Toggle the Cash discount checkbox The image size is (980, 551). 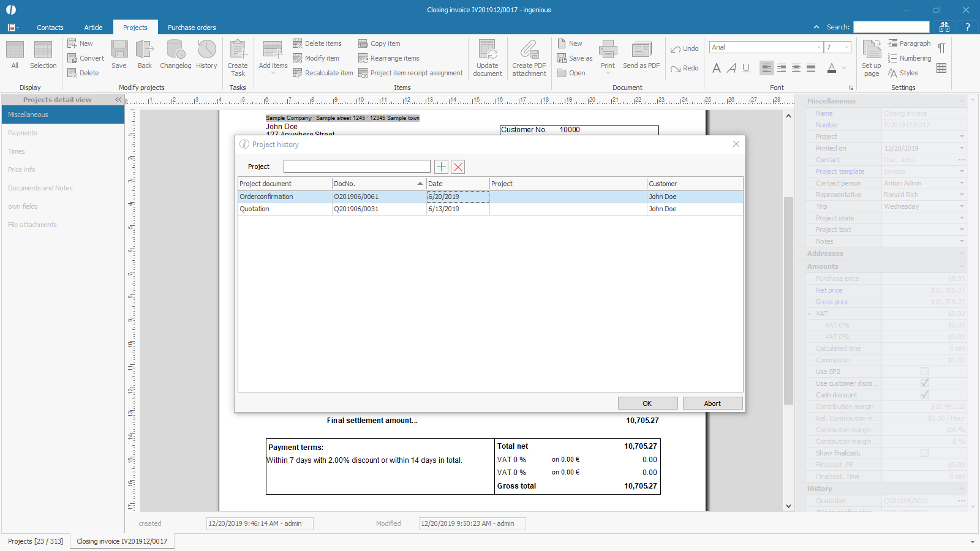[924, 395]
